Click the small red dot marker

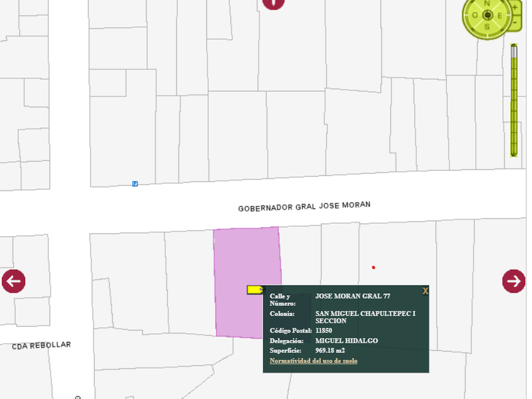coord(374,267)
